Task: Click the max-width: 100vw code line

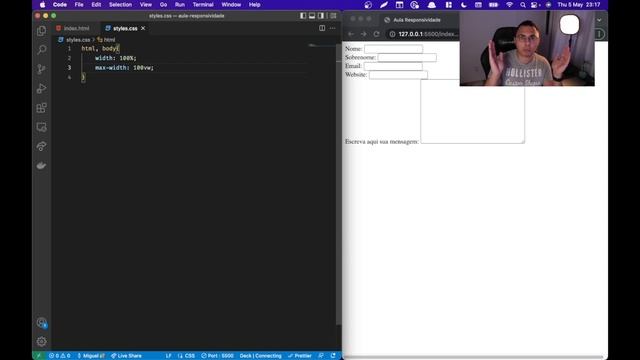Action: click(124, 68)
